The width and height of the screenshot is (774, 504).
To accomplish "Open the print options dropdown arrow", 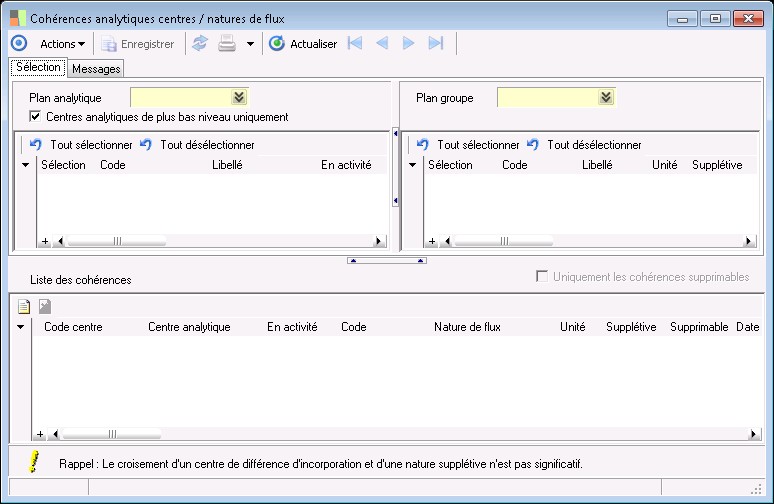I will click(250, 44).
